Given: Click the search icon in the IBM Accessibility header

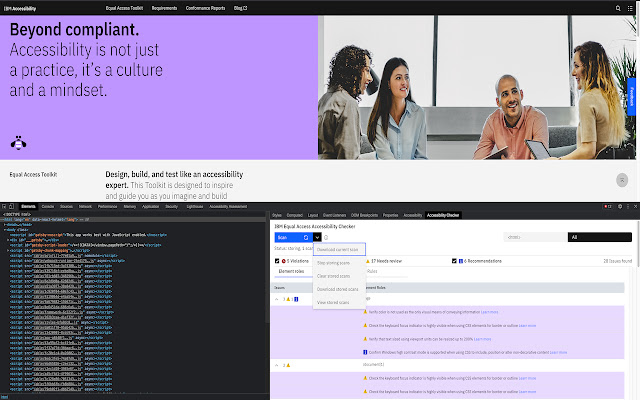Looking at the screenshot, I should pyautogui.click(x=618, y=8).
